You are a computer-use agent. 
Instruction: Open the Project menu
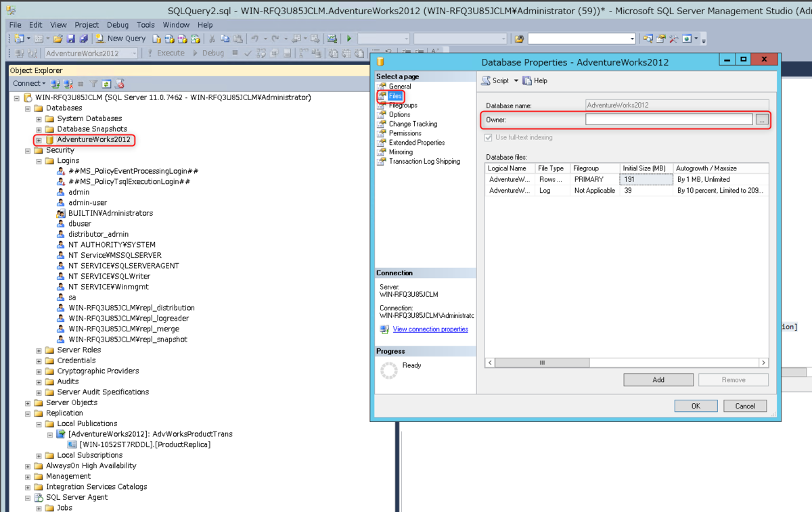[x=87, y=25]
